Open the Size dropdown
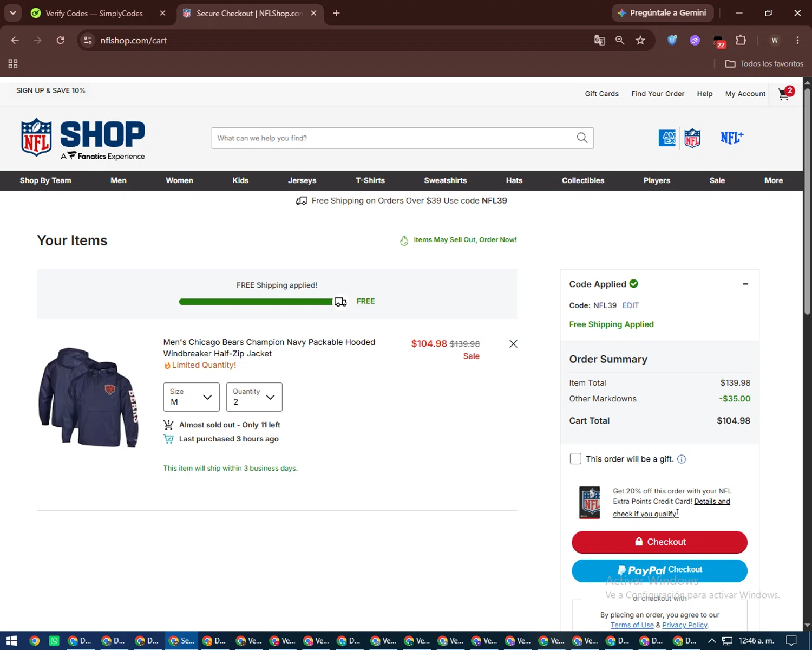Image resolution: width=812 pixels, height=650 pixels. click(191, 397)
